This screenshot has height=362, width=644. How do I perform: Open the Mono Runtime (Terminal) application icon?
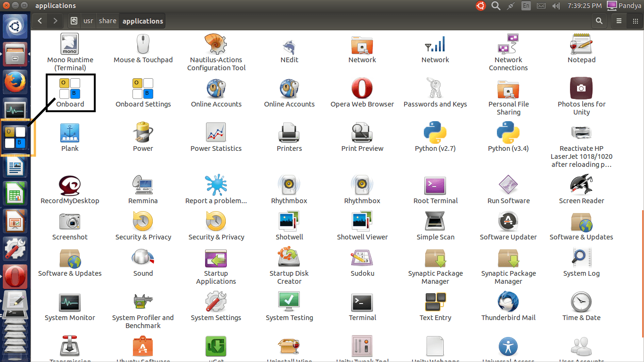(x=70, y=44)
